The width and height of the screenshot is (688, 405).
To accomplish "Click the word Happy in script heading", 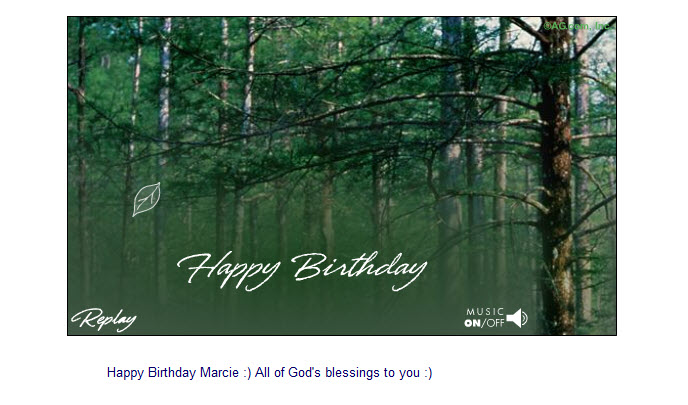I will pos(228,270).
